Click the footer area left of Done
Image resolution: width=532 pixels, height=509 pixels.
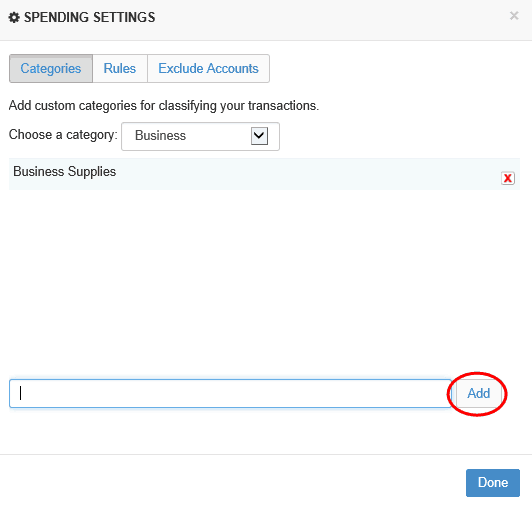[231, 483]
